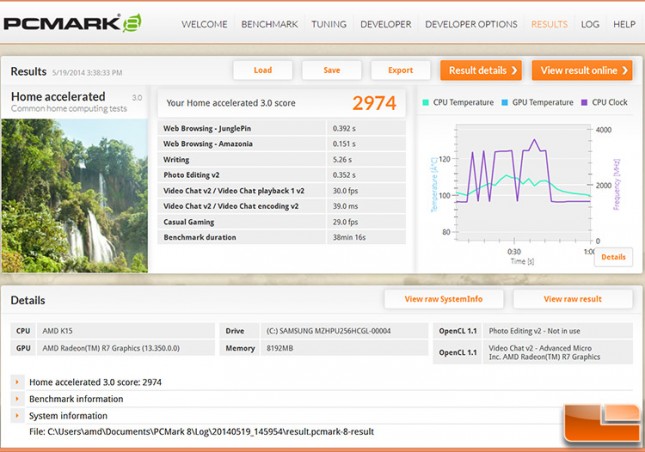The height and width of the screenshot is (452, 645).
Task: Select the Writing result row
Action: coord(282,160)
